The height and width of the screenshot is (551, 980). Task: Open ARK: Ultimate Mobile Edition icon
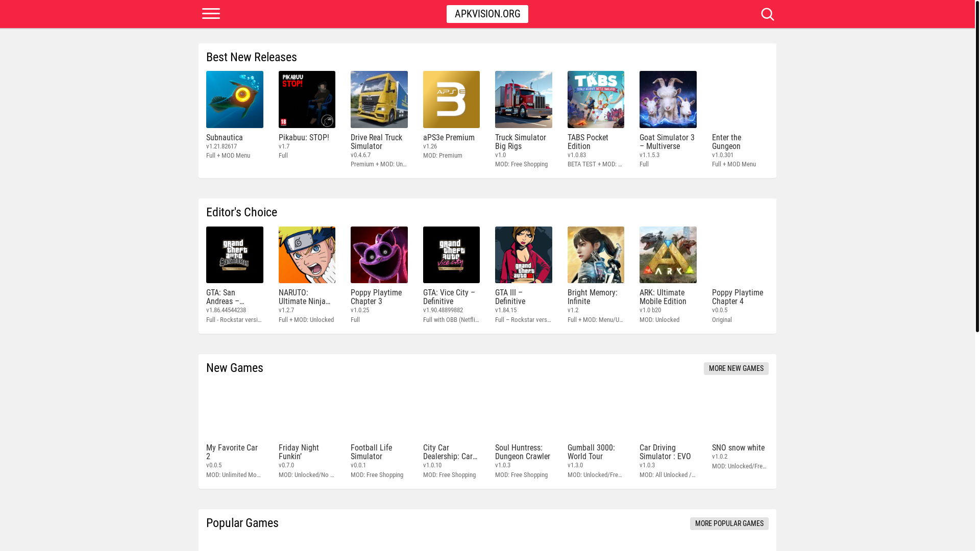pos(668,255)
